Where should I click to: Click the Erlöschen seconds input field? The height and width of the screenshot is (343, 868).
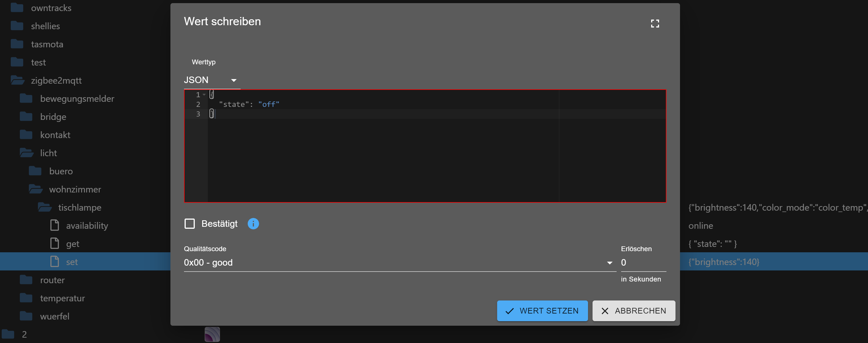click(x=643, y=262)
